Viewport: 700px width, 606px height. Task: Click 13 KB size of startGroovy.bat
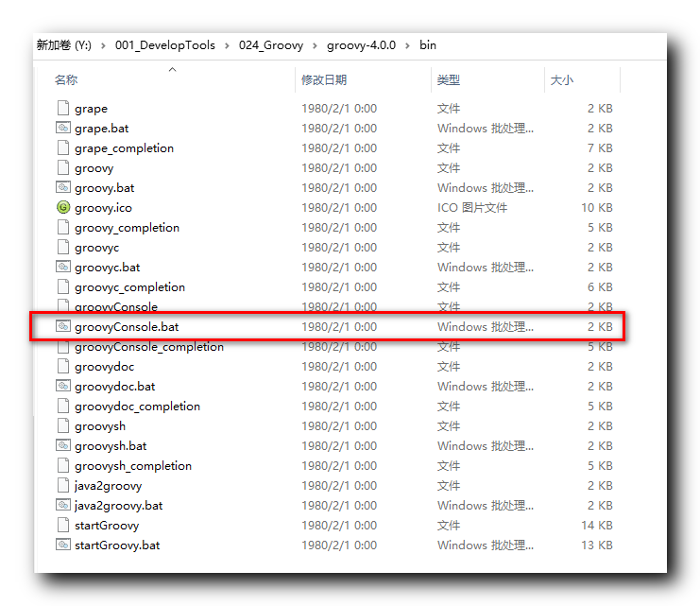pos(597,545)
